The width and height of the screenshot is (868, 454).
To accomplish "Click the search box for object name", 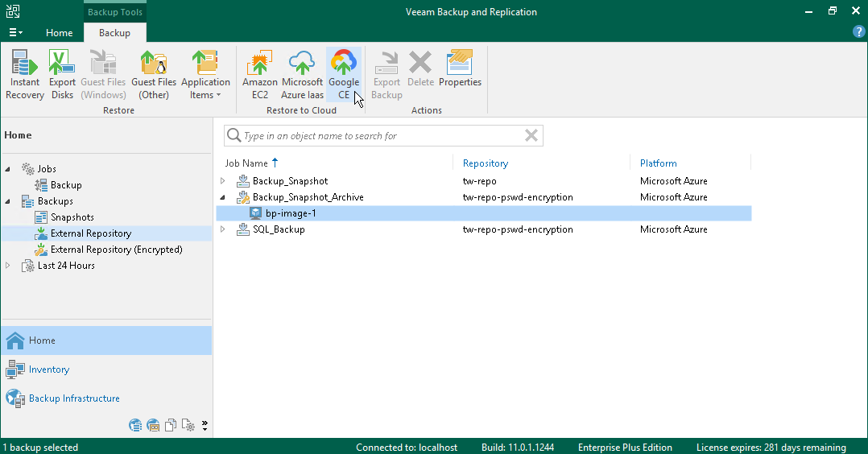I will click(382, 136).
